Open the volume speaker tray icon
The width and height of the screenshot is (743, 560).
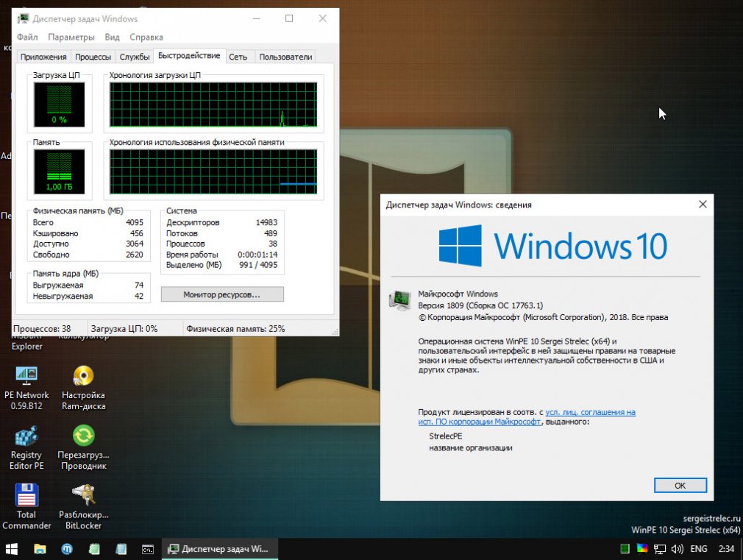pos(677,549)
